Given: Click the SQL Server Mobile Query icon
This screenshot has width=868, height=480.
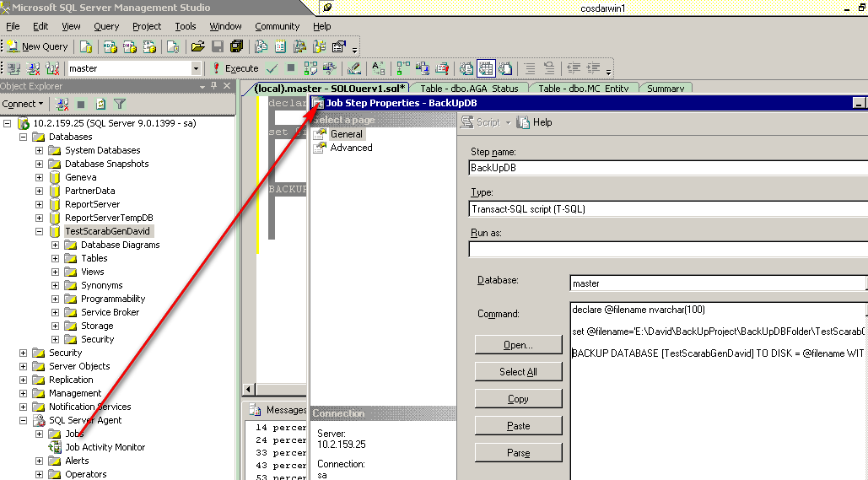Looking at the screenshot, I should [x=173, y=46].
